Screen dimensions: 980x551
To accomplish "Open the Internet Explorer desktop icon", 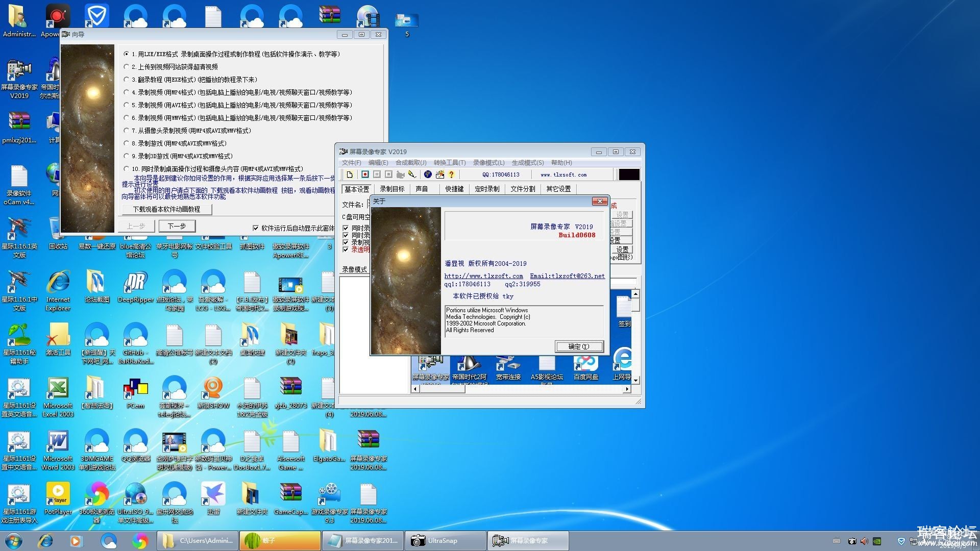I will [58, 291].
